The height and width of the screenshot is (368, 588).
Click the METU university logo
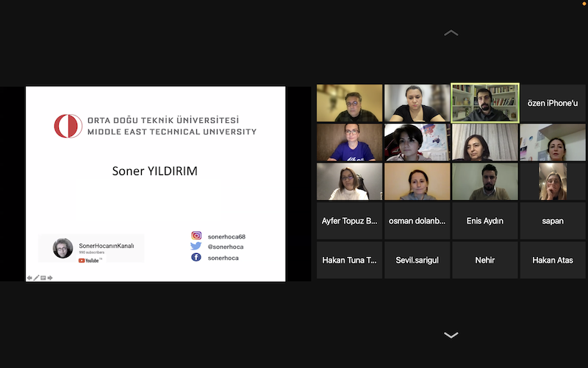(68, 126)
